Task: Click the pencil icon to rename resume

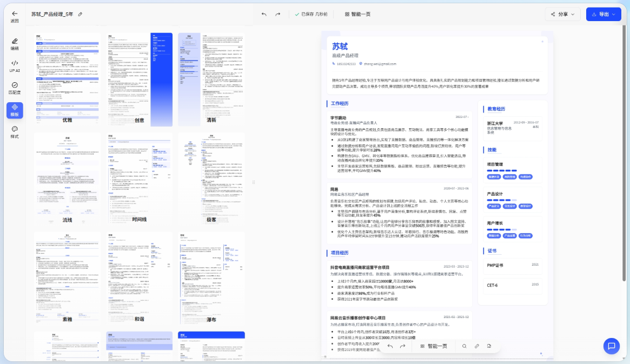Action: 81,14
